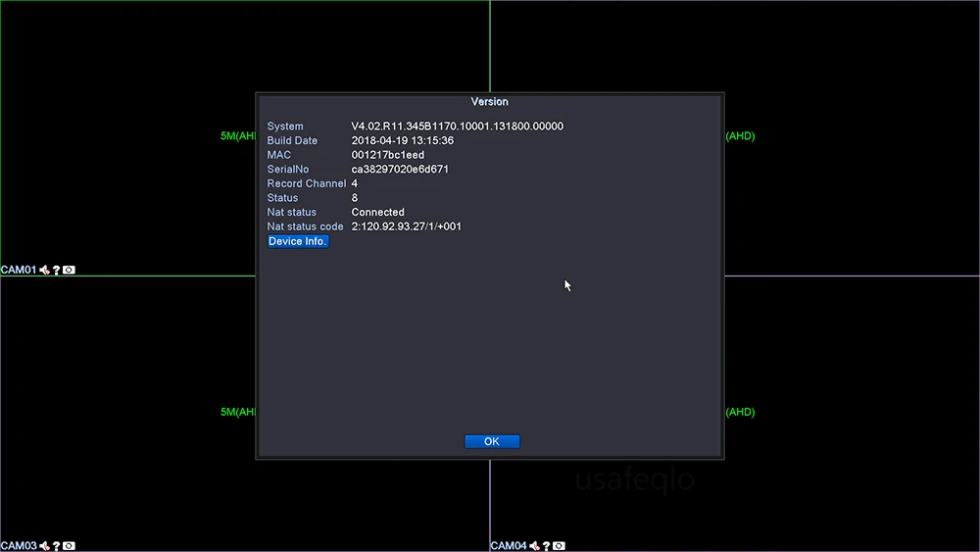The height and width of the screenshot is (552, 980).
Task: Click CAM03 question mark status icon
Action: pos(56,546)
